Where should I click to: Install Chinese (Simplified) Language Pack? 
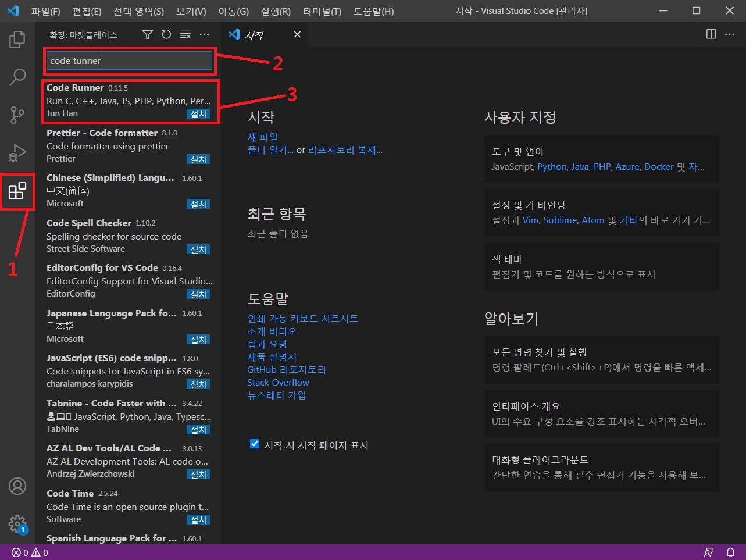pos(198,204)
